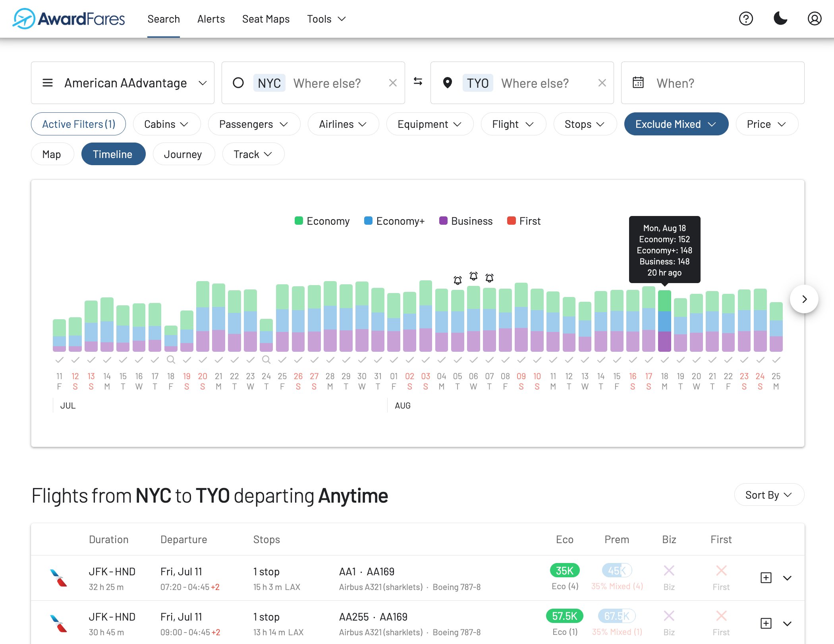Go to AwardFares home via logo
Viewport: 834px width, 644px height.
click(69, 19)
